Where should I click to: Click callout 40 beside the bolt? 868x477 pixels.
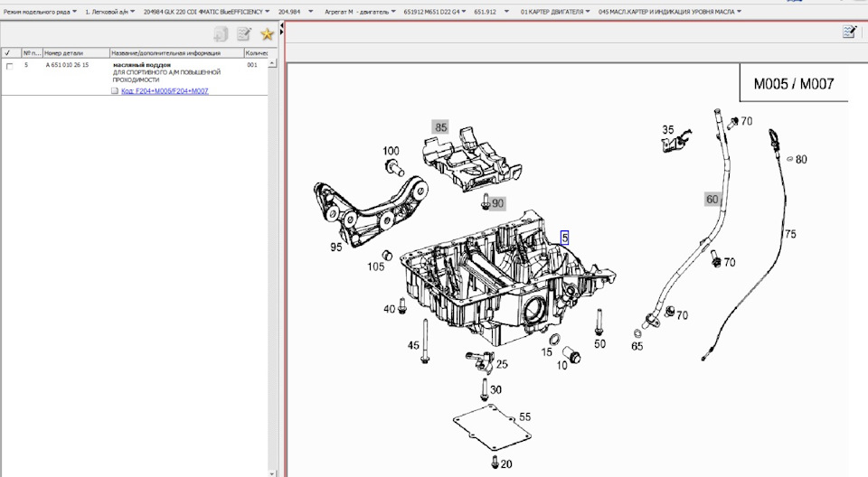tap(390, 309)
